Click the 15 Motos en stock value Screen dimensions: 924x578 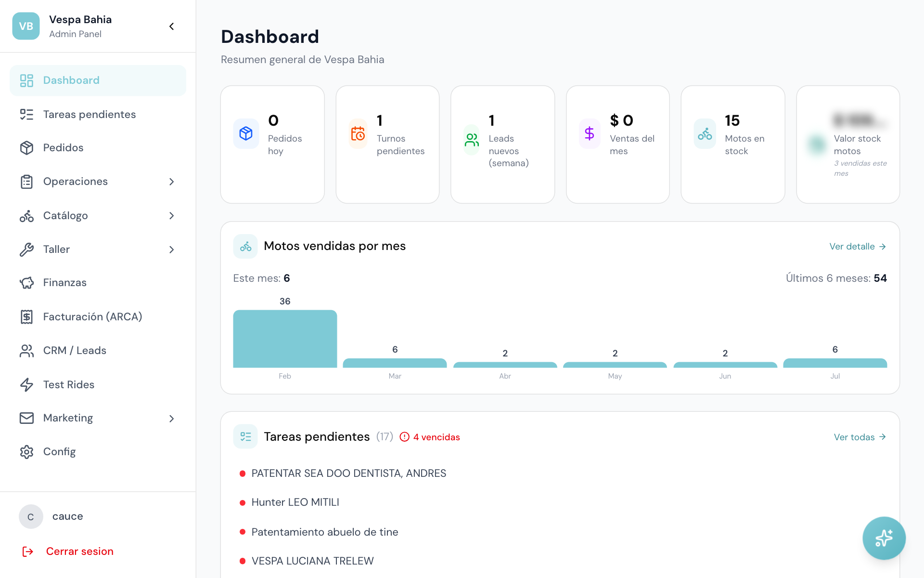coord(732,120)
